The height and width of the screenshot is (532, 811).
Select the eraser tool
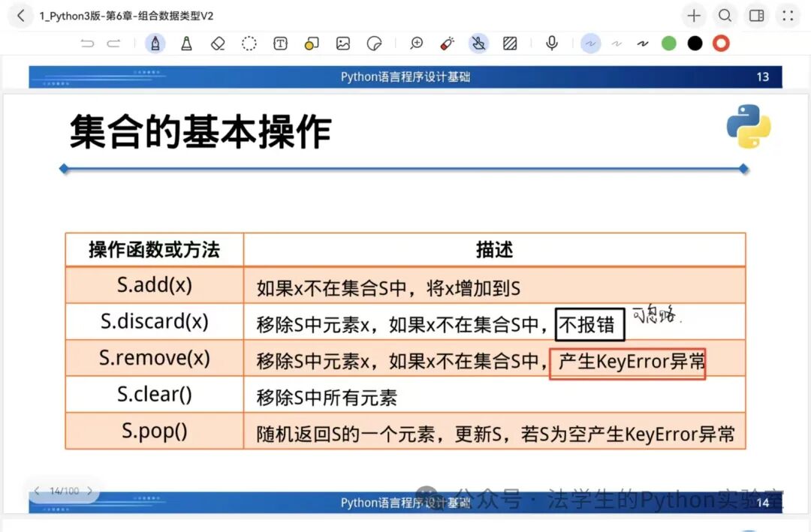click(x=218, y=44)
